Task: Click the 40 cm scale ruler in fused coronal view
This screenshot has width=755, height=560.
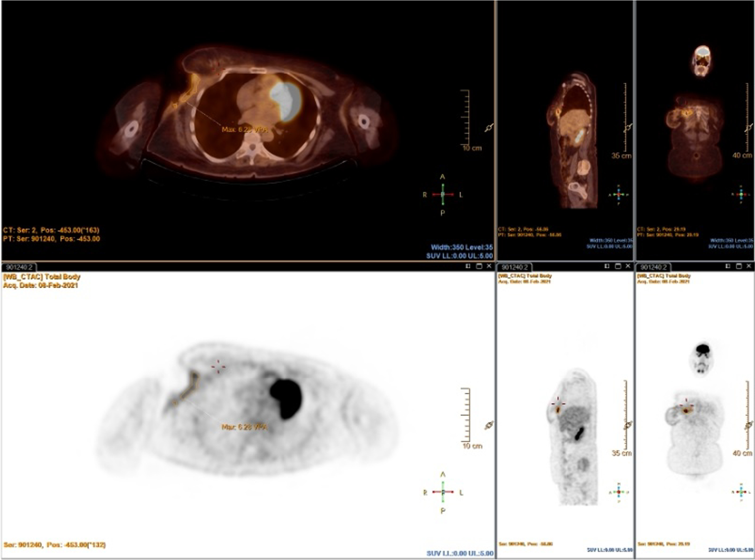Action: click(x=747, y=117)
